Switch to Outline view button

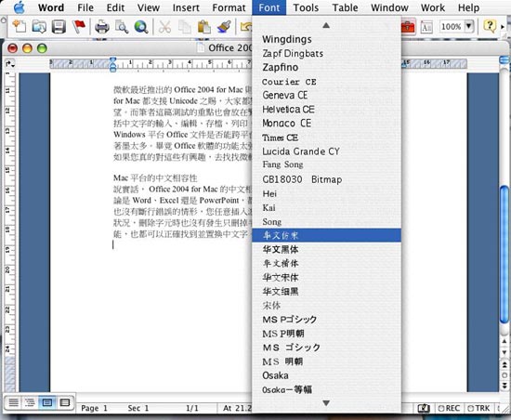coord(30,402)
